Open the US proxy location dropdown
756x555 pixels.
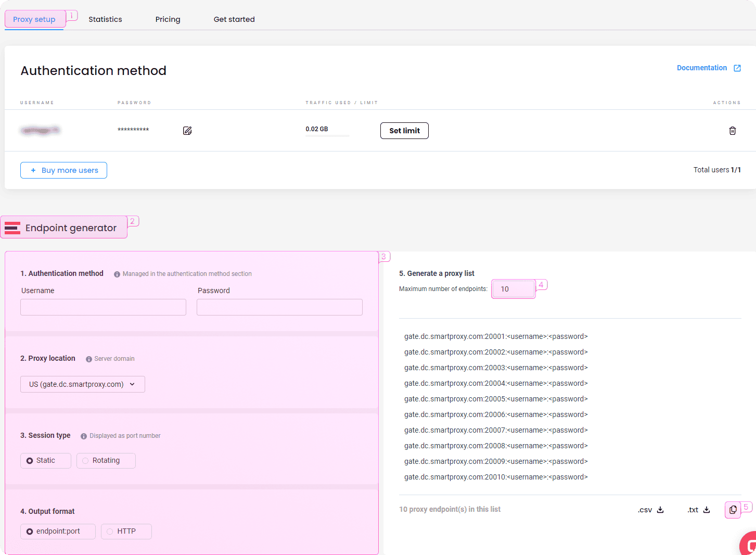pyautogui.click(x=83, y=384)
